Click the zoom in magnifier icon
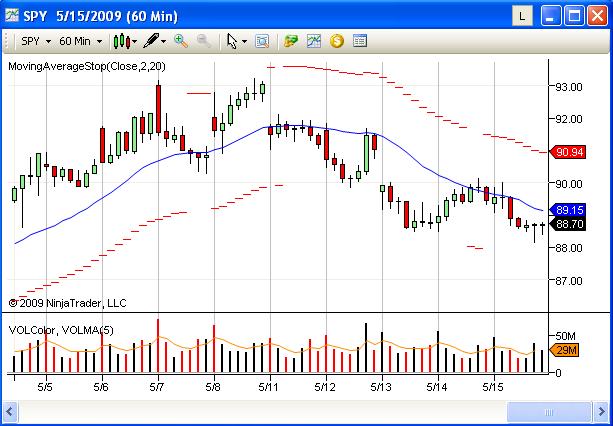613x426 pixels. click(x=181, y=41)
